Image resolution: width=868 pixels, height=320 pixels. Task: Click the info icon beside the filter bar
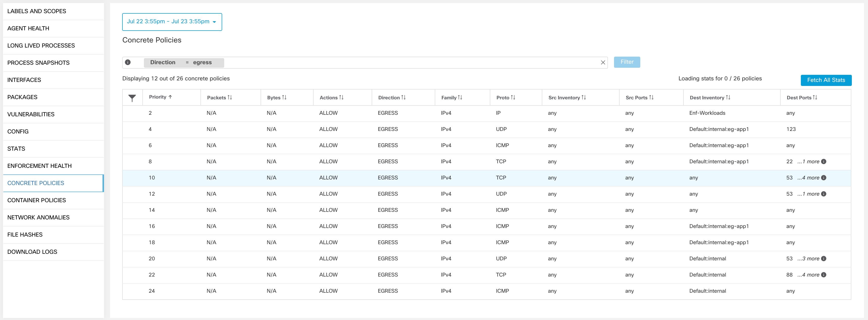tap(128, 62)
